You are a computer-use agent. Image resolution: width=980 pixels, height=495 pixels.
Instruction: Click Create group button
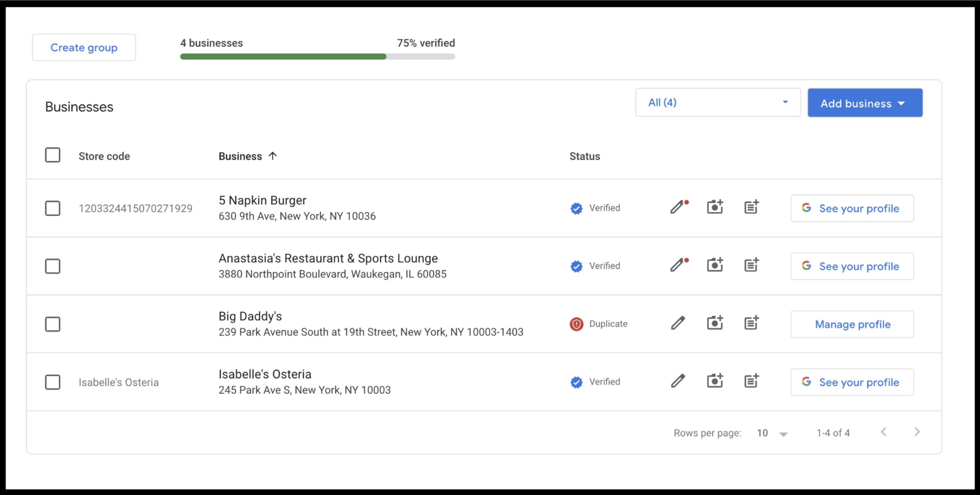(84, 47)
